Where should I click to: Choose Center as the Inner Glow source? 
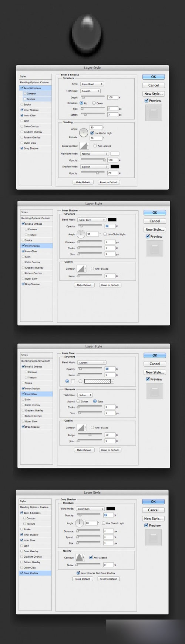[x=78, y=401]
